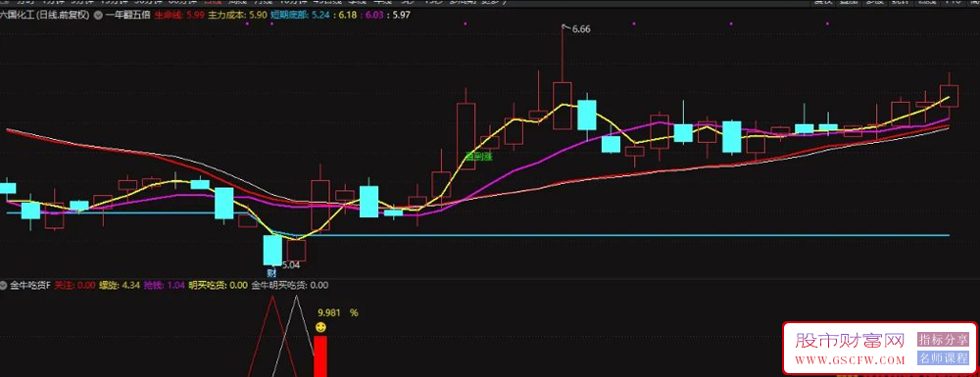Expand dropdown arrow before 金牛吃货F indicator
This screenshot has width=980, height=377.
4,285
